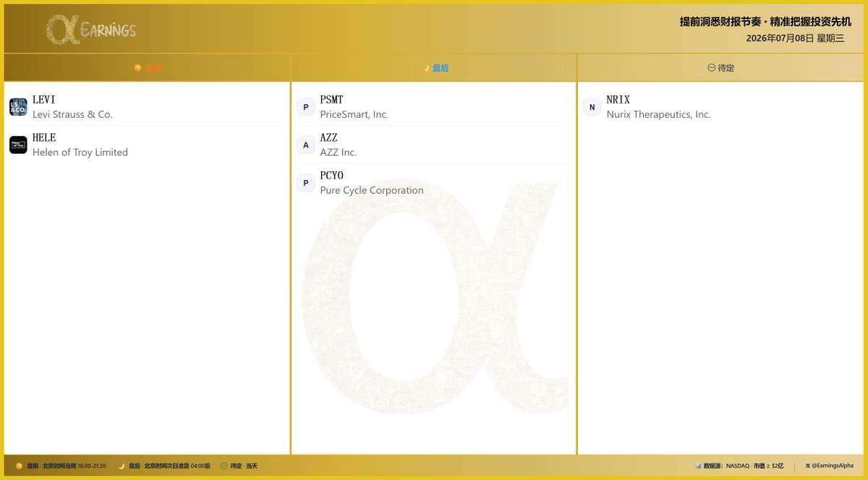Click the Pure Cycle 'P' avatar icon
Image resolution: width=868 pixels, height=480 pixels.
click(306, 183)
